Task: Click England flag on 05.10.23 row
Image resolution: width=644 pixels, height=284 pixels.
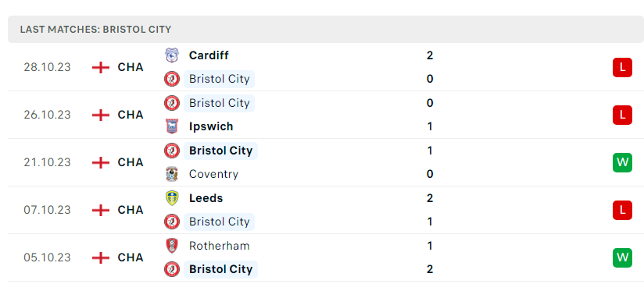Action: [101, 257]
